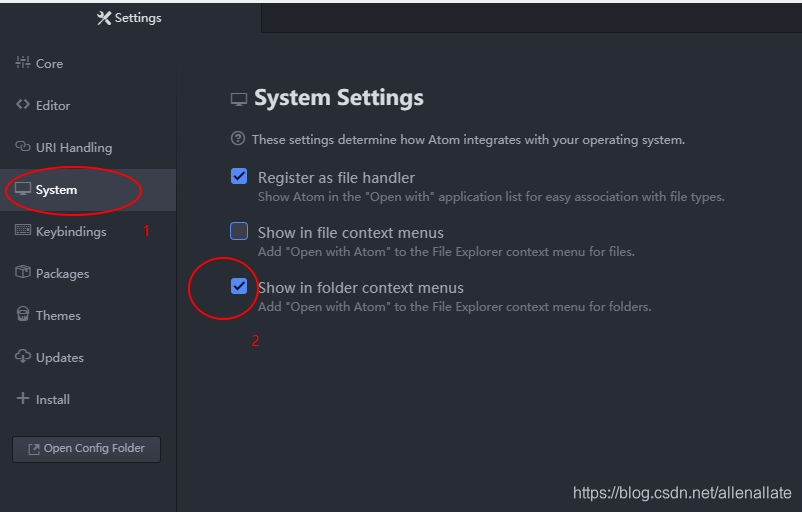Click the Editor code brackets icon
This screenshot has width=802, height=512.
(23, 104)
